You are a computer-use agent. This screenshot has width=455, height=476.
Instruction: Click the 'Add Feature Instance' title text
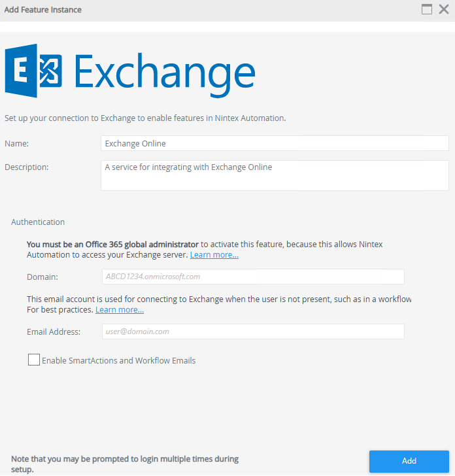click(x=42, y=10)
